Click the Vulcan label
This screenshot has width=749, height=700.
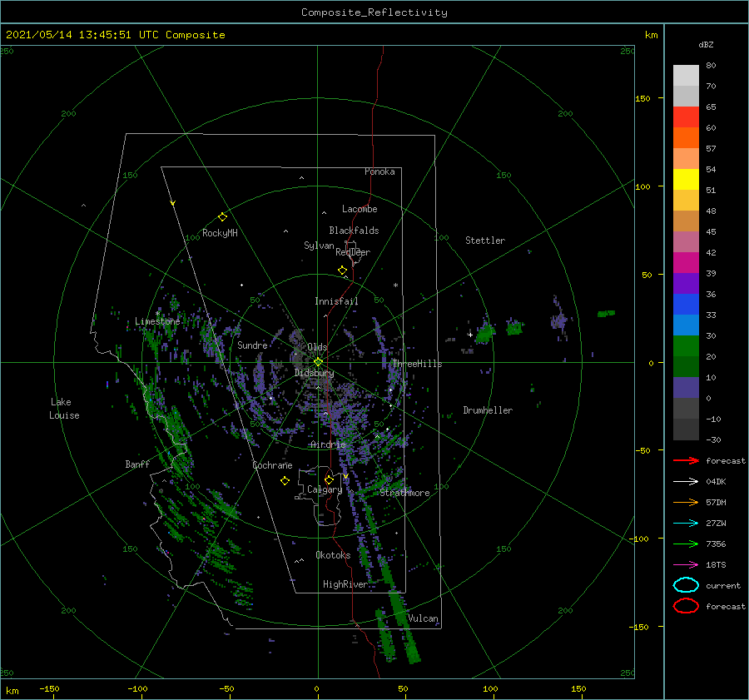[423, 618]
